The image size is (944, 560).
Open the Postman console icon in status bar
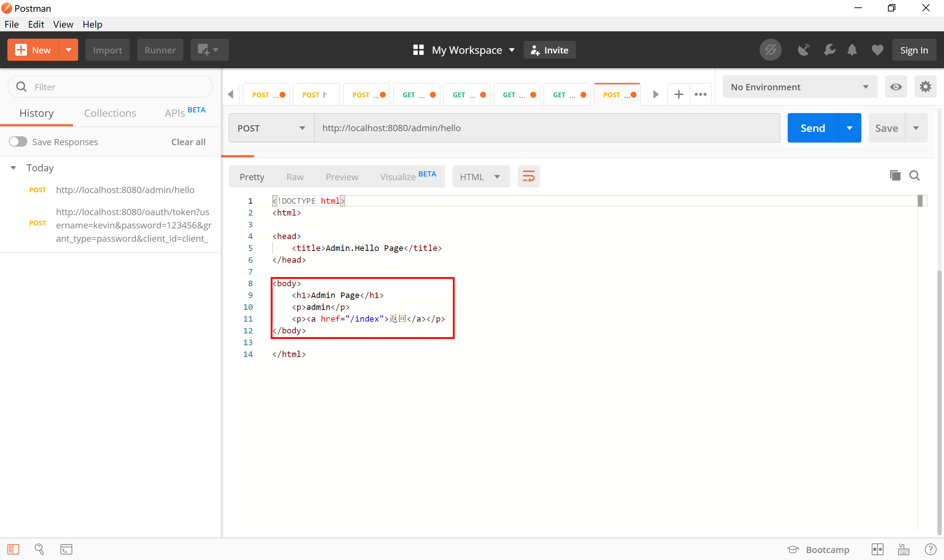point(66,549)
